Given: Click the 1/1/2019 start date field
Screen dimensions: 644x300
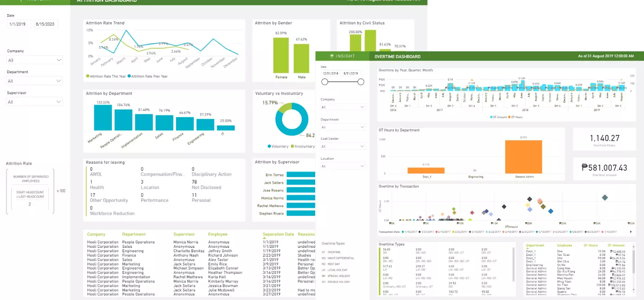Looking at the screenshot, I should (x=19, y=24).
